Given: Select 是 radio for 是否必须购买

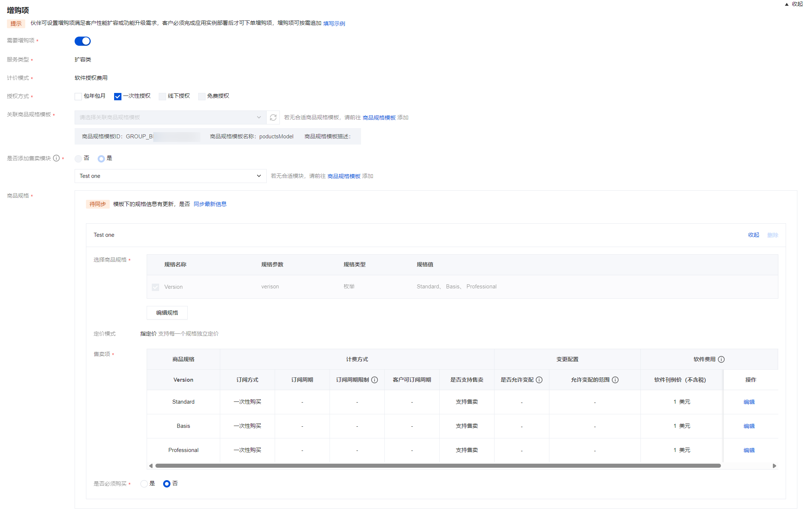Looking at the screenshot, I should [x=144, y=484].
